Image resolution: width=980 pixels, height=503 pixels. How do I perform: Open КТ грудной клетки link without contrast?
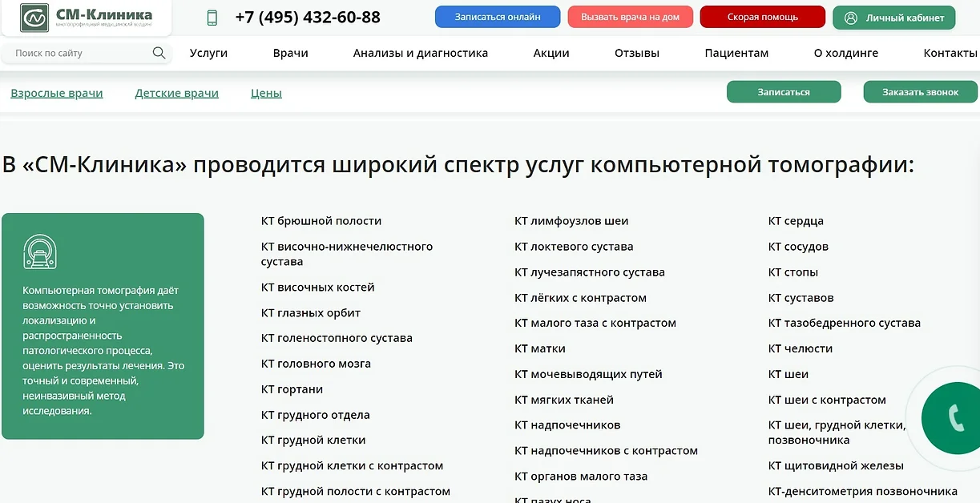(313, 440)
